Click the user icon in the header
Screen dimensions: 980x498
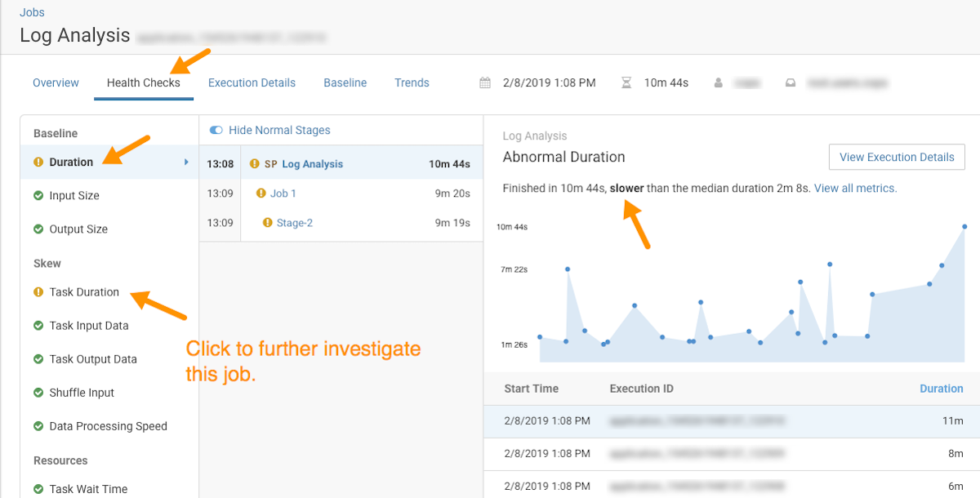719,82
